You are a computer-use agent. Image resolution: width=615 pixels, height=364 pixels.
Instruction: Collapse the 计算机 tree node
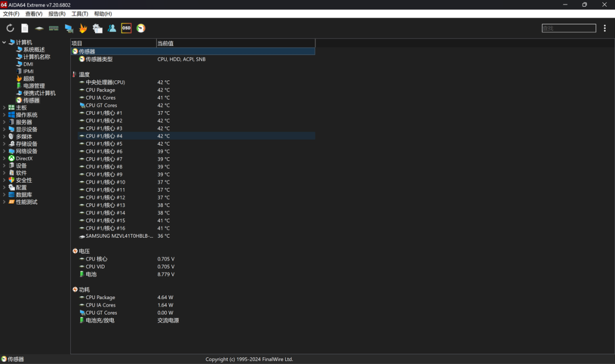click(4, 42)
